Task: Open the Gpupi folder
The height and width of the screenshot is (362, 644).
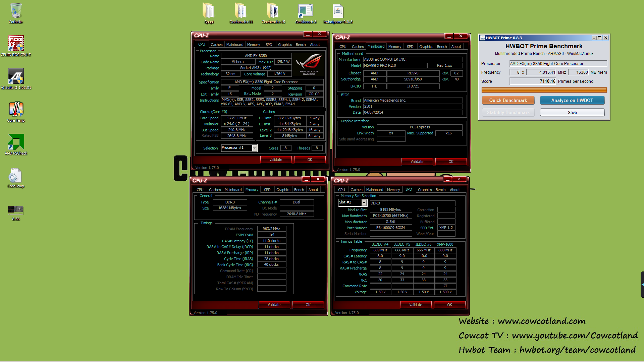Action: point(209,13)
